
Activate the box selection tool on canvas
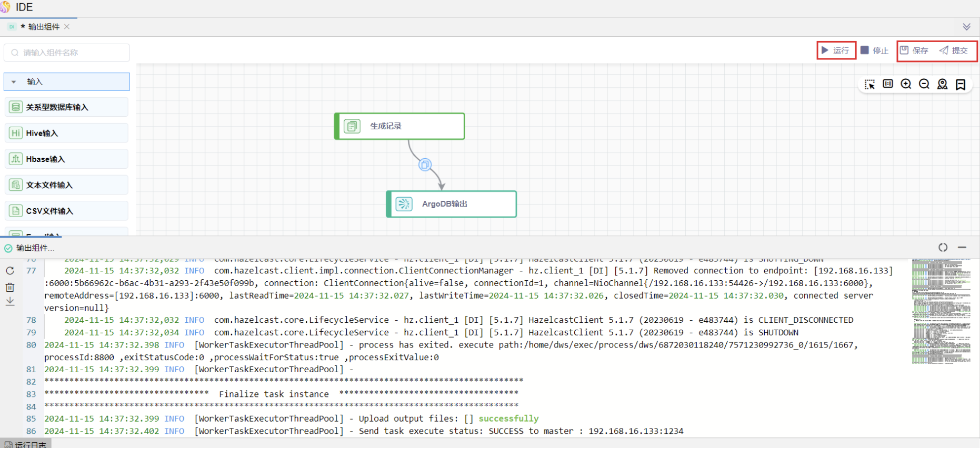tap(869, 85)
